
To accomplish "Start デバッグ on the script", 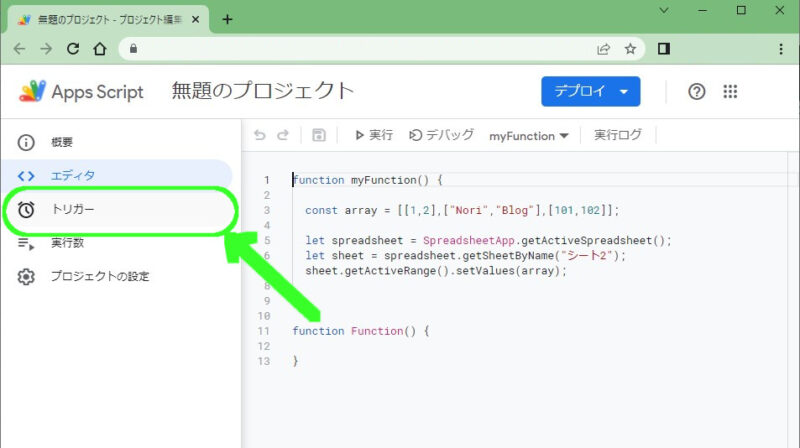I will pos(441,135).
